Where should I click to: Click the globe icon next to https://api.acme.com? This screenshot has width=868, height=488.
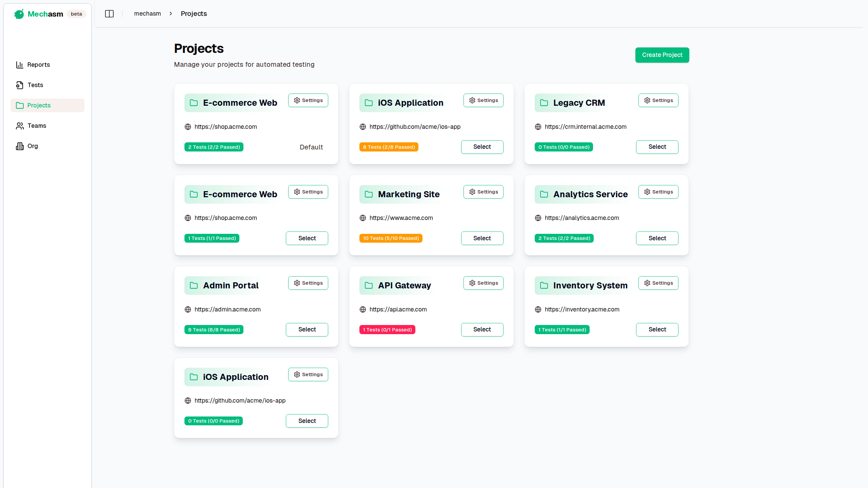coord(362,309)
